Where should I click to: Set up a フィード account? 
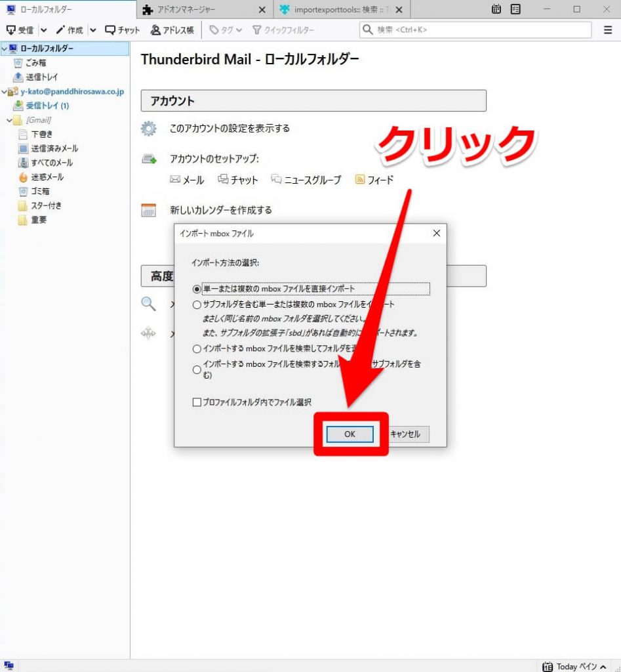pyautogui.click(x=374, y=180)
